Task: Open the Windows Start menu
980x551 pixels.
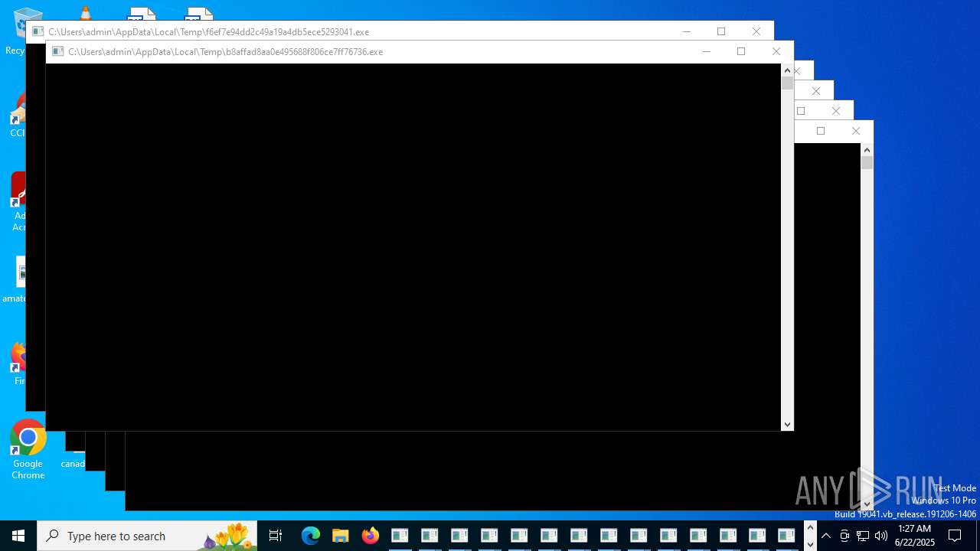Action: [18, 536]
